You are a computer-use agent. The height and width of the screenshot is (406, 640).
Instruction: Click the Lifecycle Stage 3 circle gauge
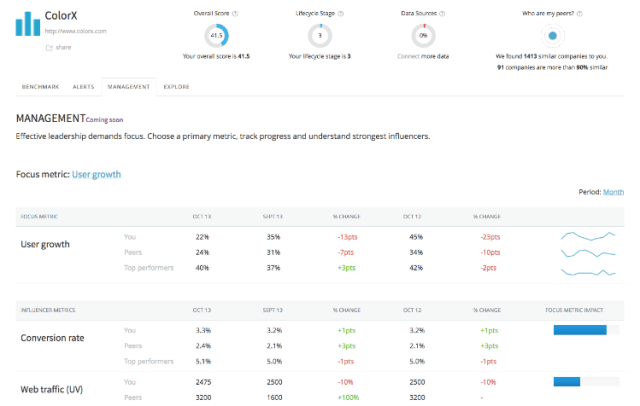(320, 36)
